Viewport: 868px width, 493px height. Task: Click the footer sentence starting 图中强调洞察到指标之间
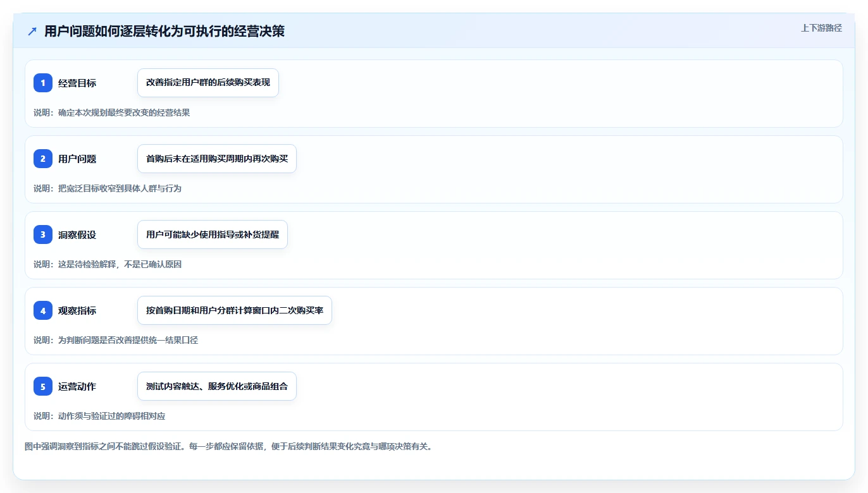click(228, 446)
